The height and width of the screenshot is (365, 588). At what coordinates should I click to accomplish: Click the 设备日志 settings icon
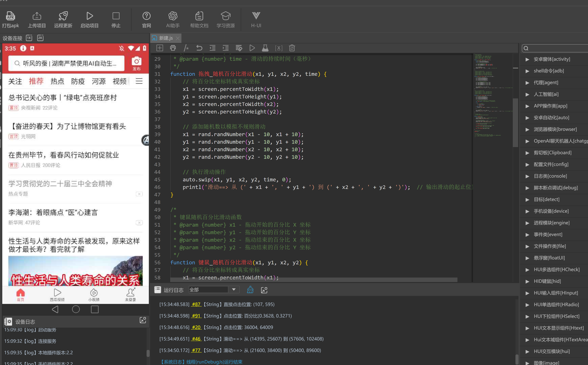(x=8, y=322)
